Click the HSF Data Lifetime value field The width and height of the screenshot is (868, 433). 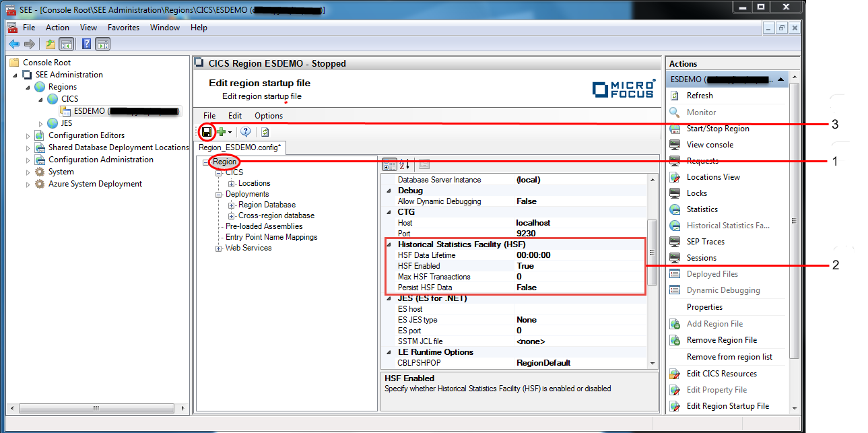coord(533,255)
